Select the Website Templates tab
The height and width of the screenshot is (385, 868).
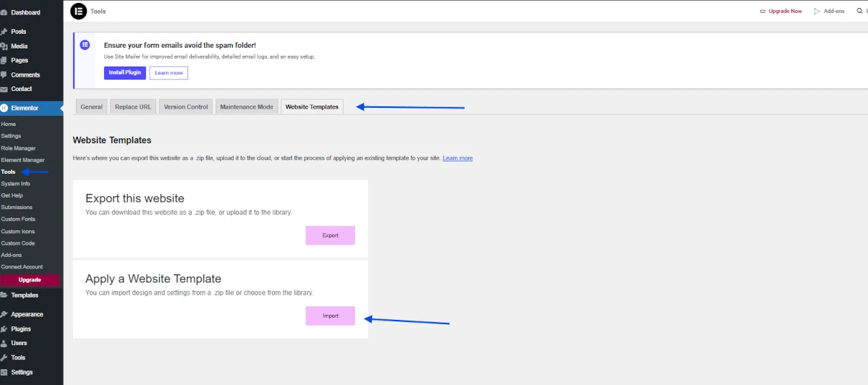[x=312, y=106]
